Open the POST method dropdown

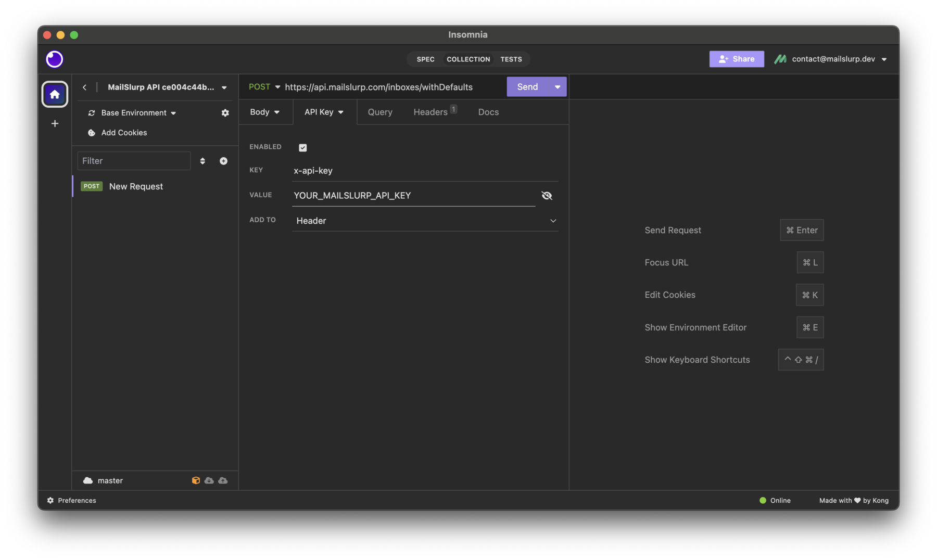[264, 87]
